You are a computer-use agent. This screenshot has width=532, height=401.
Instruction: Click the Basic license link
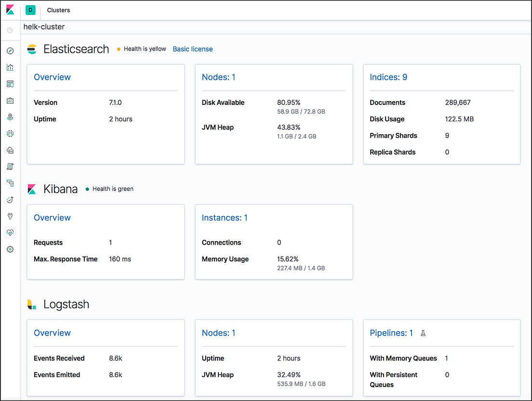tap(192, 49)
